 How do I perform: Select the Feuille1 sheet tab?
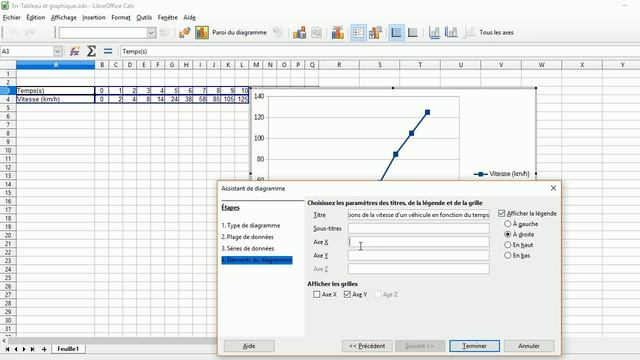coord(68,349)
